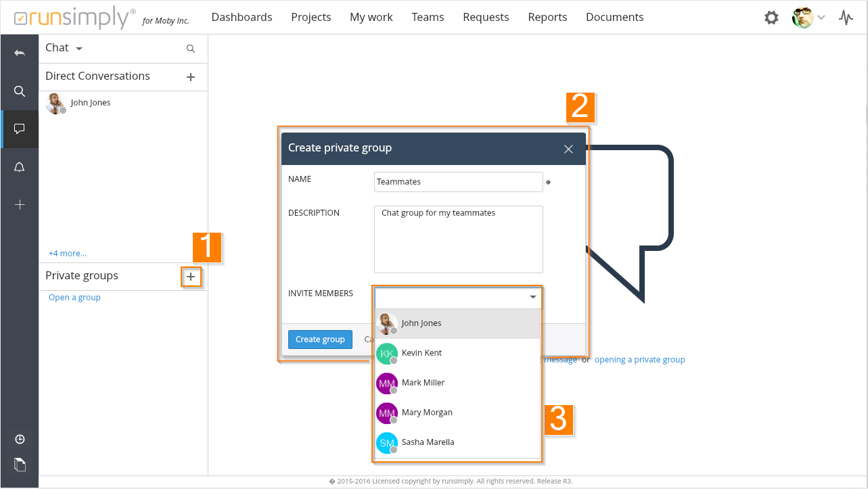Expand the Chat dropdown header
The width and height of the screenshot is (868, 489).
(64, 48)
